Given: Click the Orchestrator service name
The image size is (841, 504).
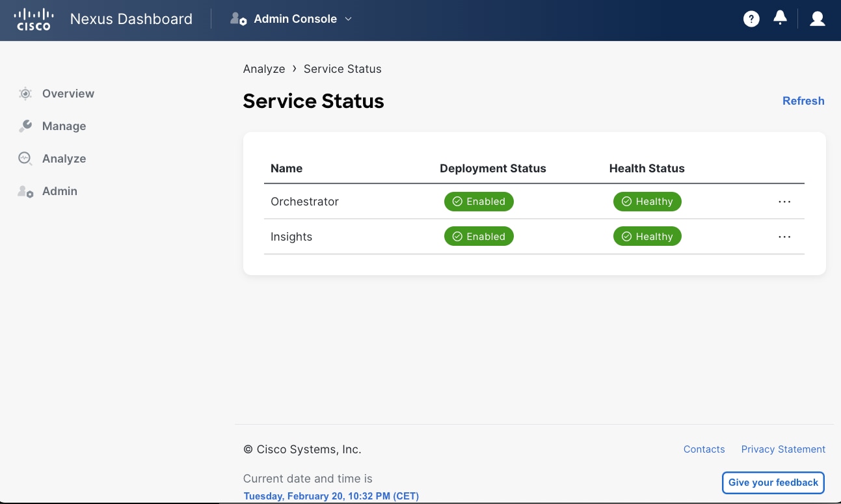Looking at the screenshot, I should [304, 202].
